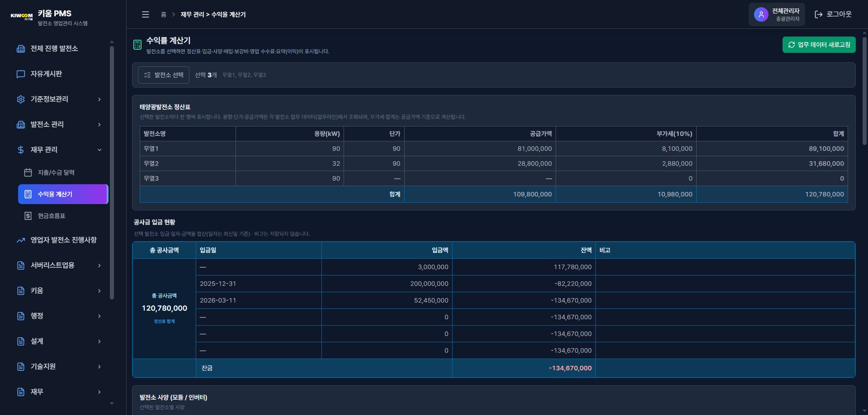
Task: Expand the 행정 chevron
Action: [x=99, y=316]
